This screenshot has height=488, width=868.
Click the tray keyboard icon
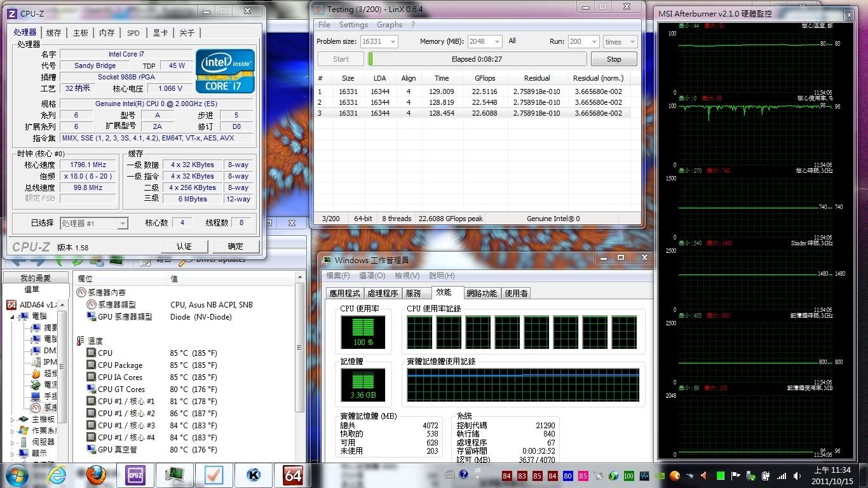(450, 475)
